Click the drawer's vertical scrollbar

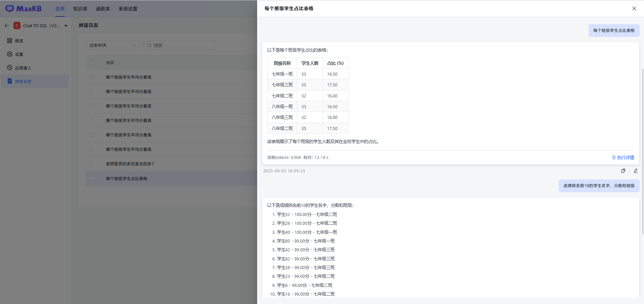(x=642, y=151)
